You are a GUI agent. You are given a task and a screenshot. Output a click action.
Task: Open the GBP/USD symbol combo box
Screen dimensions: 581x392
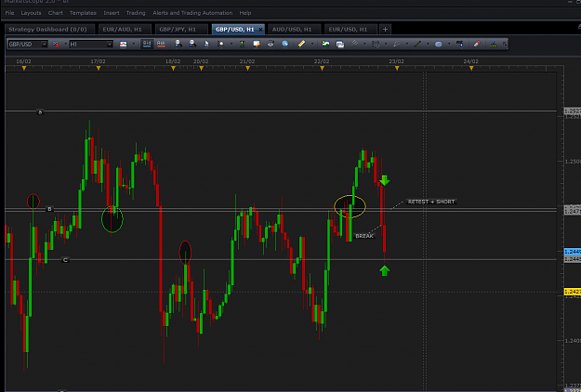[28, 44]
